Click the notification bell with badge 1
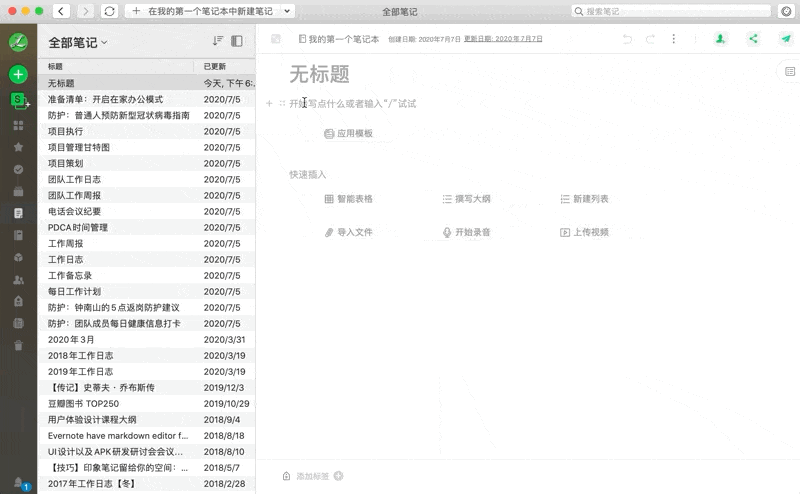 click(21, 483)
